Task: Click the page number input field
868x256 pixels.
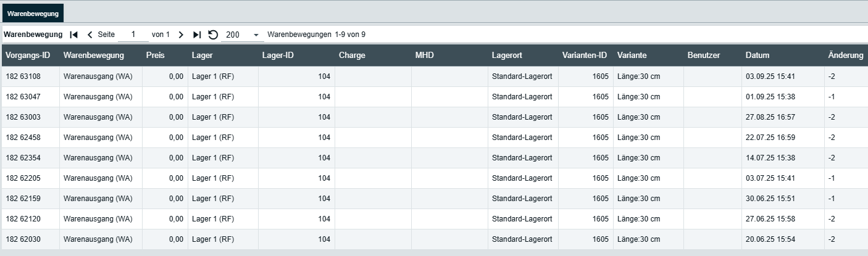Action: 133,35
